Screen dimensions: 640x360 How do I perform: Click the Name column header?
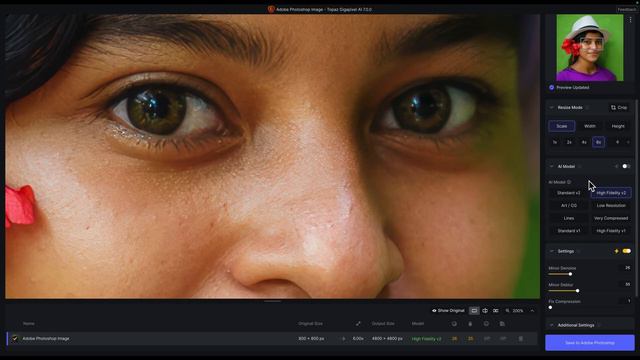[29, 324]
